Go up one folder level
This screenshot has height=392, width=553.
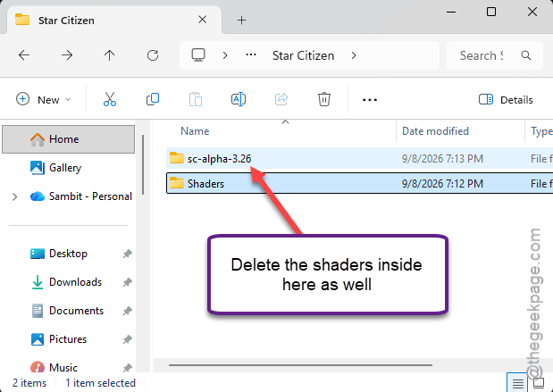pos(109,55)
